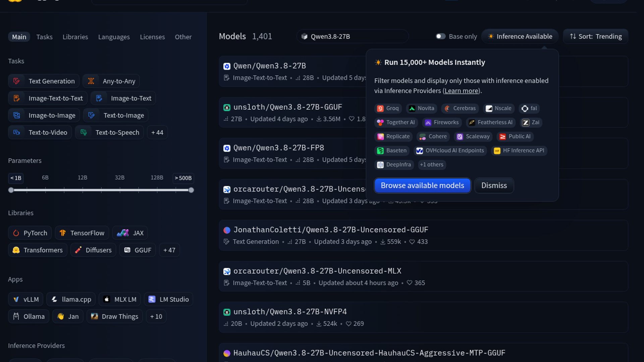Switch to the Tasks filter tab
This screenshot has height=362, width=644.
point(45,37)
